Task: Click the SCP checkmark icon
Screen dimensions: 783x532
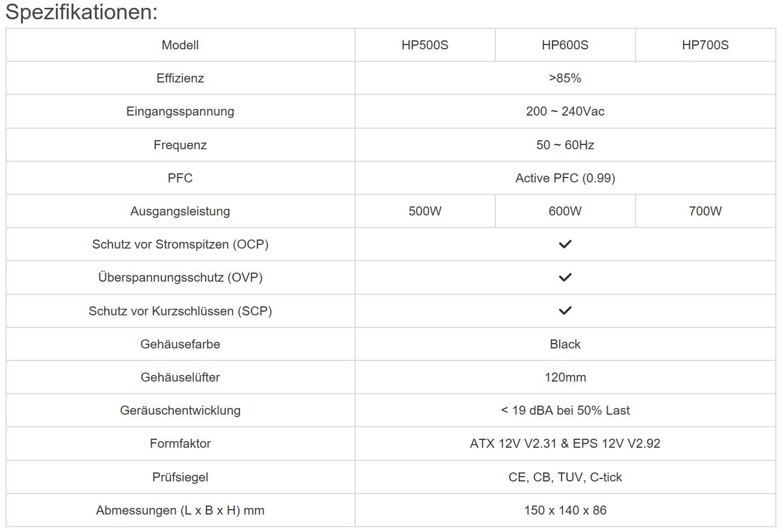Action: (565, 311)
